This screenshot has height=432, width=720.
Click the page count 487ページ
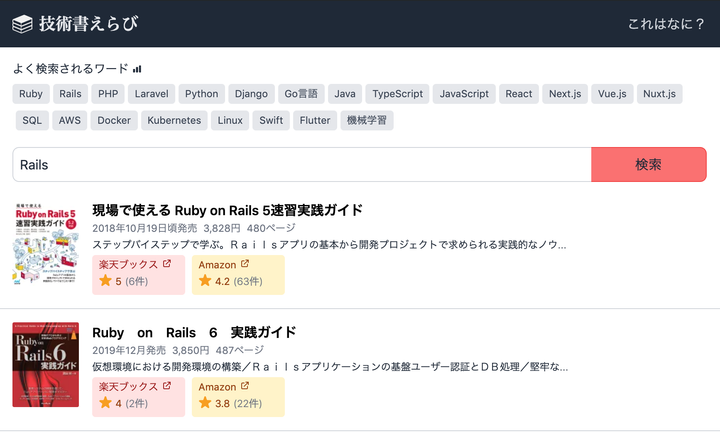tap(240, 350)
